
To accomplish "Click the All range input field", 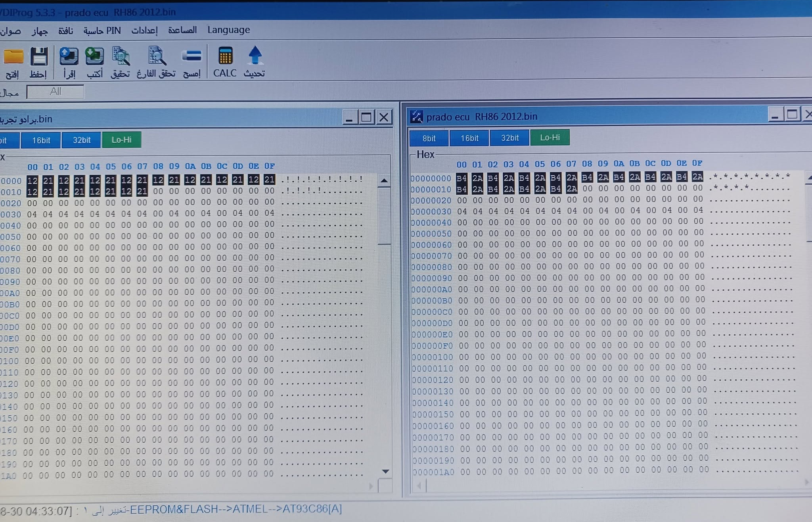I will tap(55, 92).
